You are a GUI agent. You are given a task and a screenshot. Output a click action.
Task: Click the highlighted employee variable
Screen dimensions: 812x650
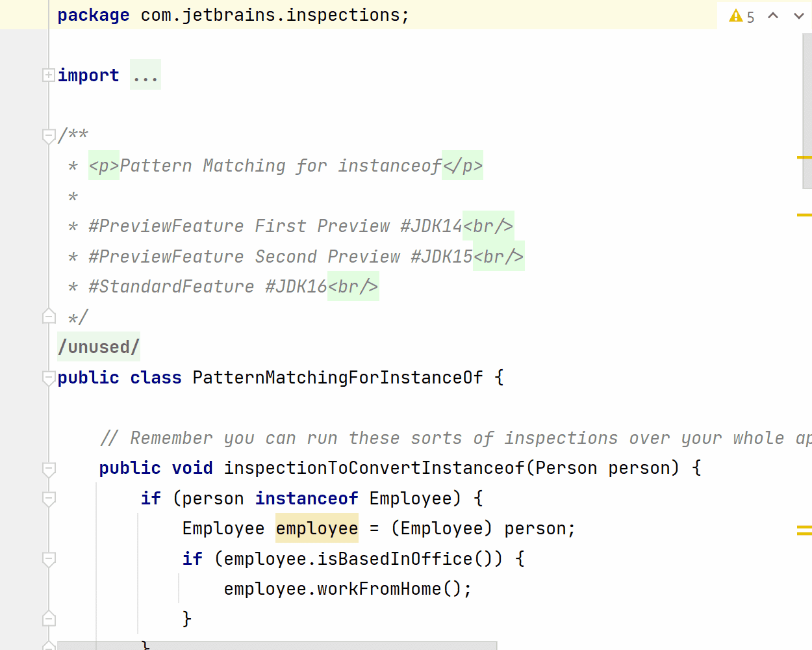pyautogui.click(x=317, y=528)
